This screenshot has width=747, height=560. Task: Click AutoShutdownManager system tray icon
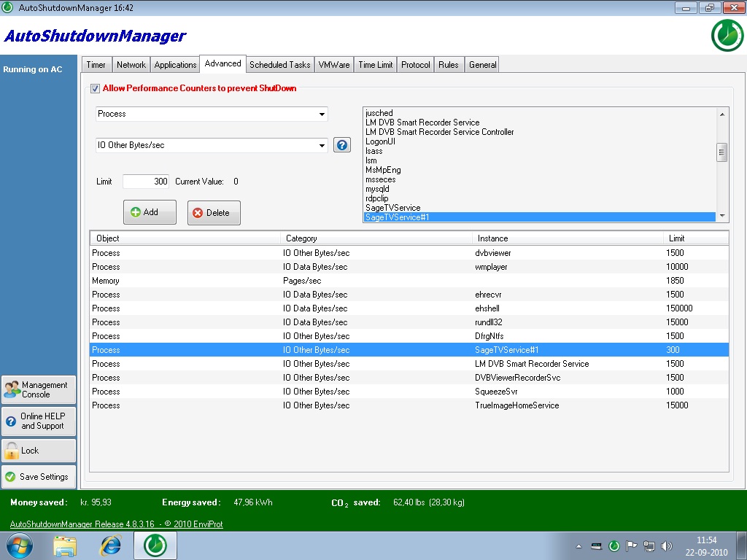(x=614, y=545)
